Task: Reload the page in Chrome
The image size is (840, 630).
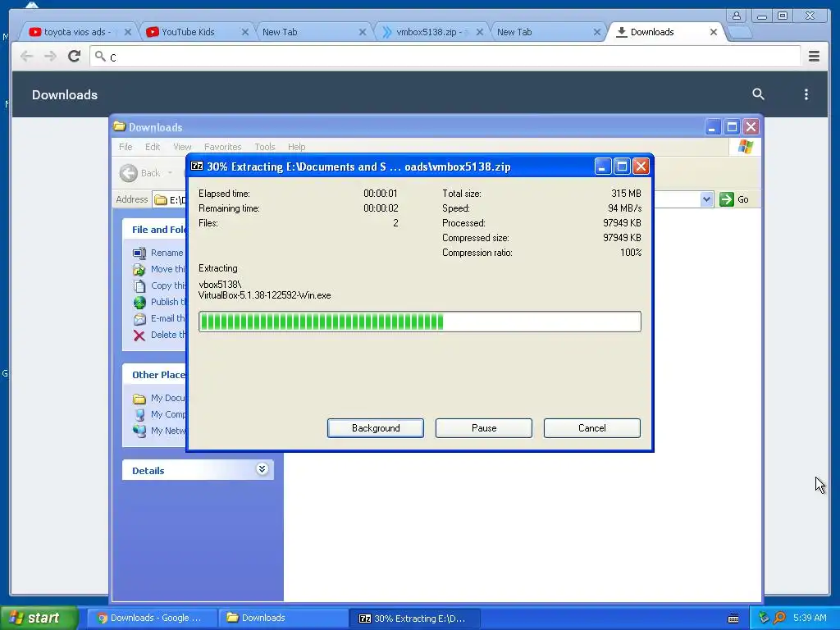Action: pos(74,57)
